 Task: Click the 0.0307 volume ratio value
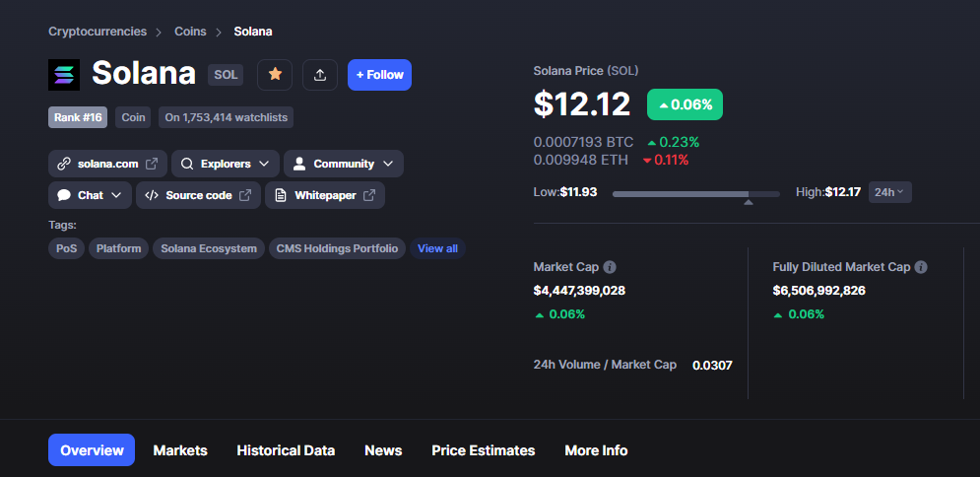(712, 365)
